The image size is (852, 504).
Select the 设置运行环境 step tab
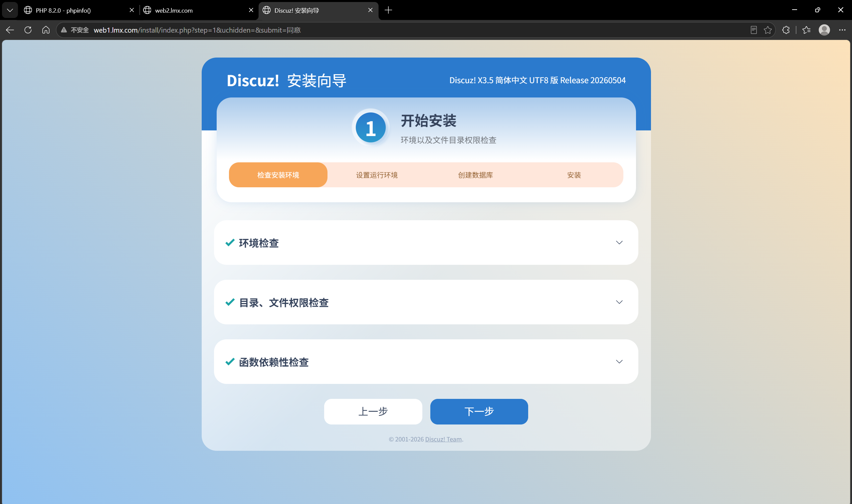pos(377,175)
